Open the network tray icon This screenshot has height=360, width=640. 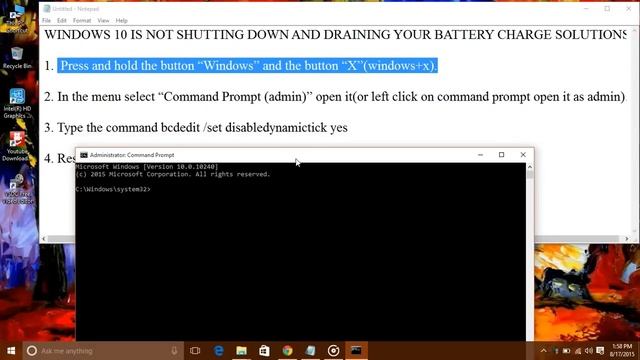[x=578, y=351]
